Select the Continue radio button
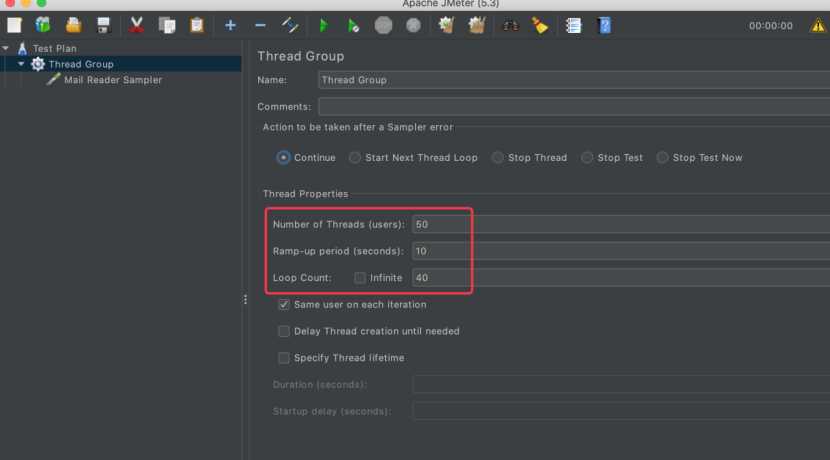Viewport: 830px width, 460px height. click(x=283, y=158)
